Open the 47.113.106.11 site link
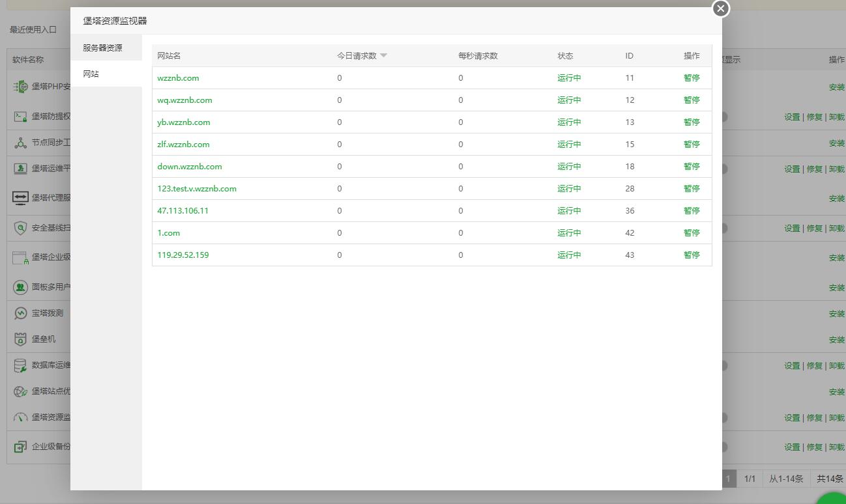846x504 pixels. click(183, 210)
